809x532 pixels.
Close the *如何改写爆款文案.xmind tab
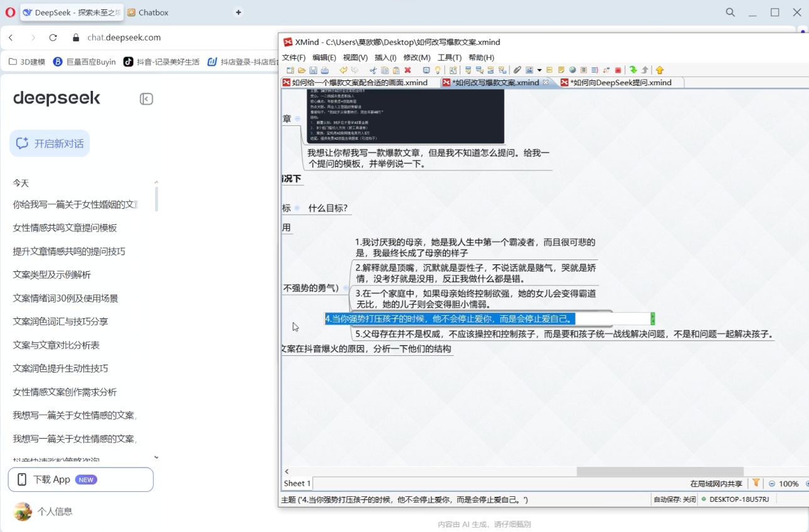pyautogui.click(x=546, y=82)
